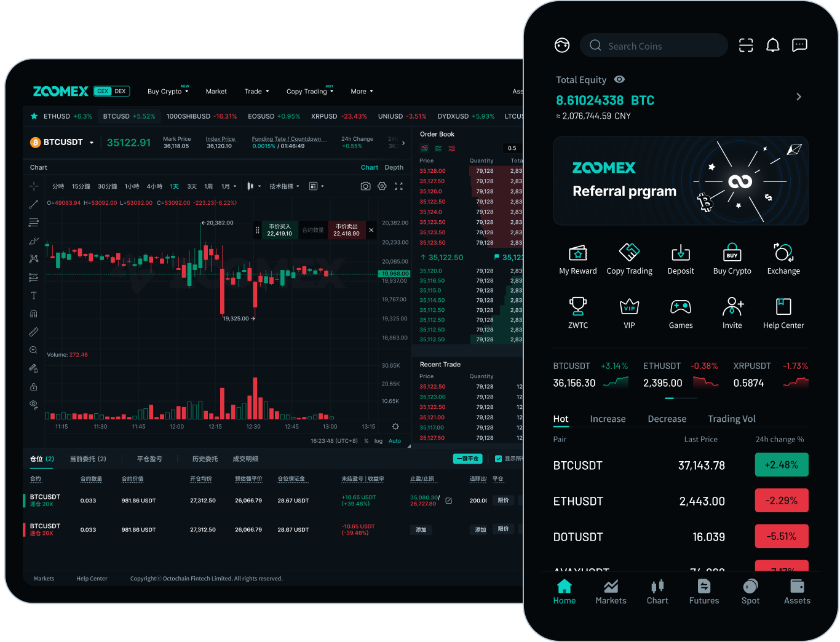Go to Assets in mobile bottom bar
Image resolution: width=840 pixels, height=642 pixels.
(x=797, y=592)
